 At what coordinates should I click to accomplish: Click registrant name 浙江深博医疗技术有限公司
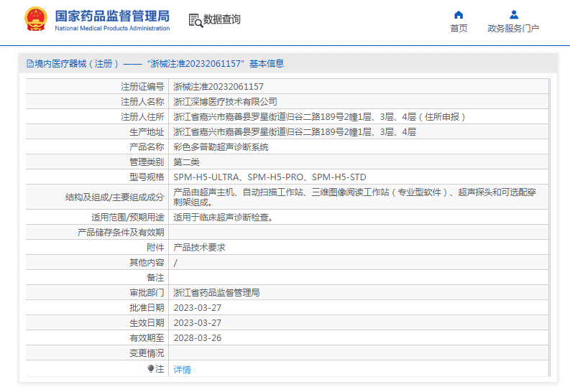tap(225, 101)
